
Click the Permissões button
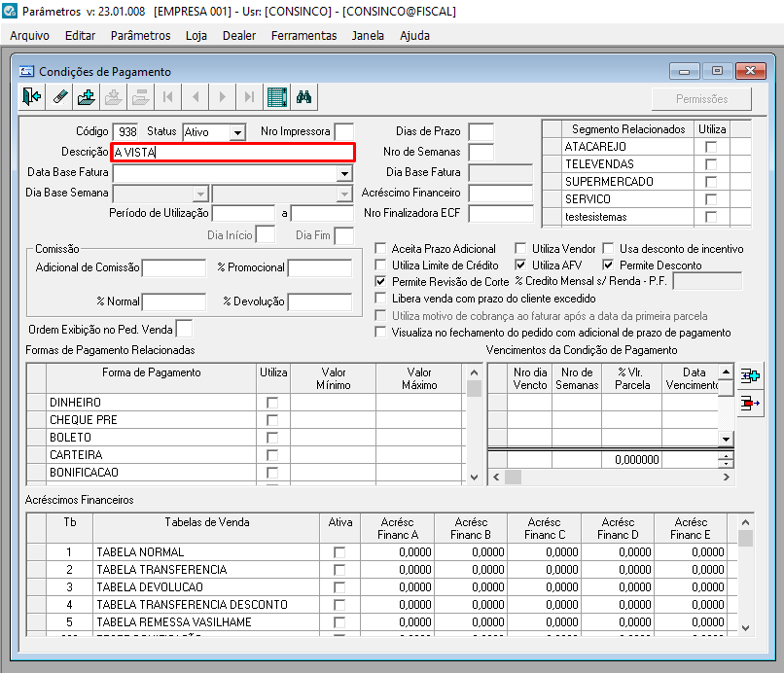pos(701,99)
